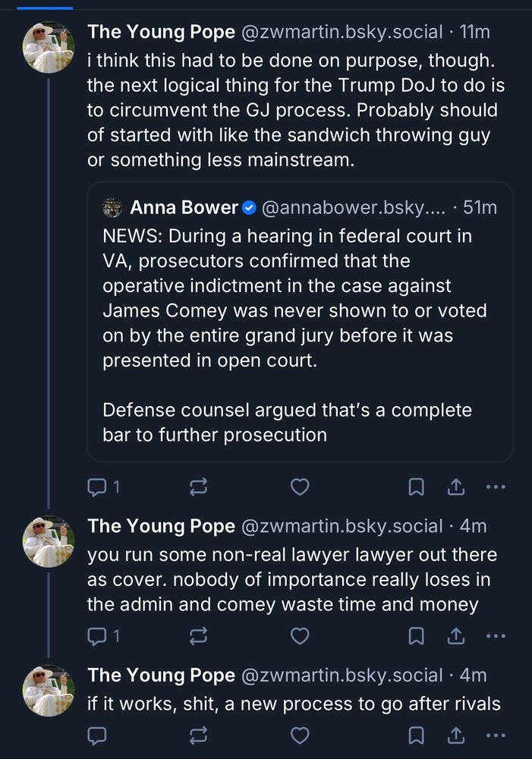Reply to the 'if it works' post
Screen dimensions: 532x759
click(x=97, y=735)
